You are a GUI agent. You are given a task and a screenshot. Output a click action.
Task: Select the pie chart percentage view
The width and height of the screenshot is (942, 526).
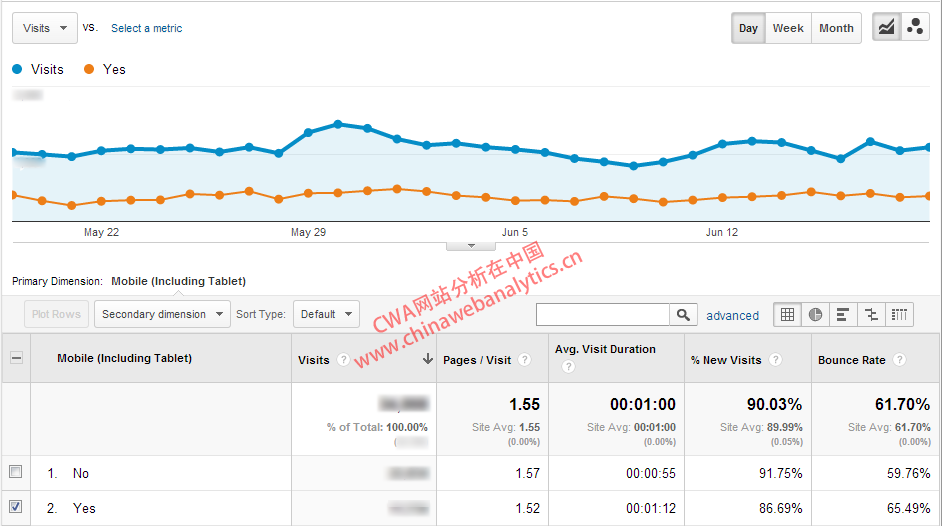click(816, 315)
